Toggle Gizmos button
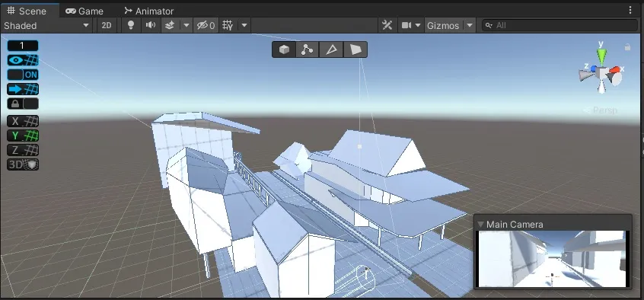Screen dimensions: 644x300 point(443,25)
